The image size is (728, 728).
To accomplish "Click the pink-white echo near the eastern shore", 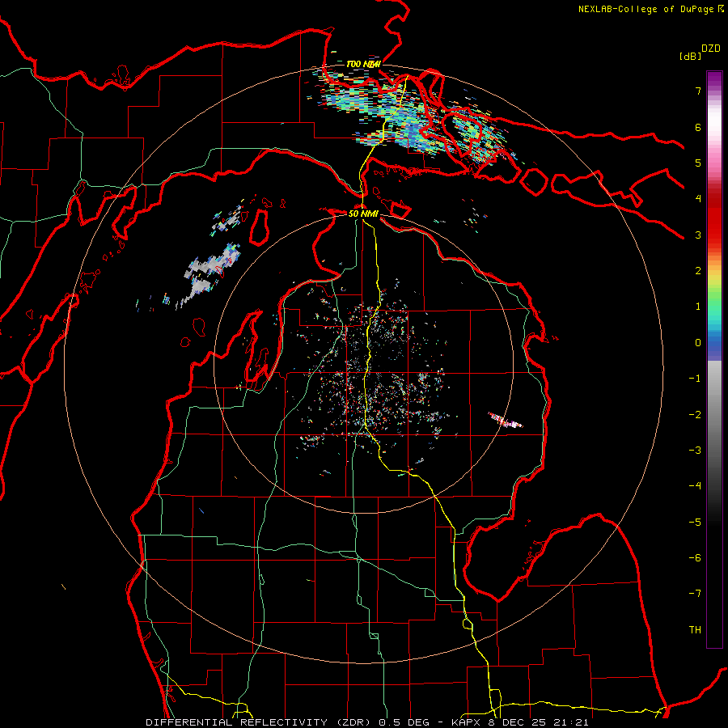I will click(505, 420).
